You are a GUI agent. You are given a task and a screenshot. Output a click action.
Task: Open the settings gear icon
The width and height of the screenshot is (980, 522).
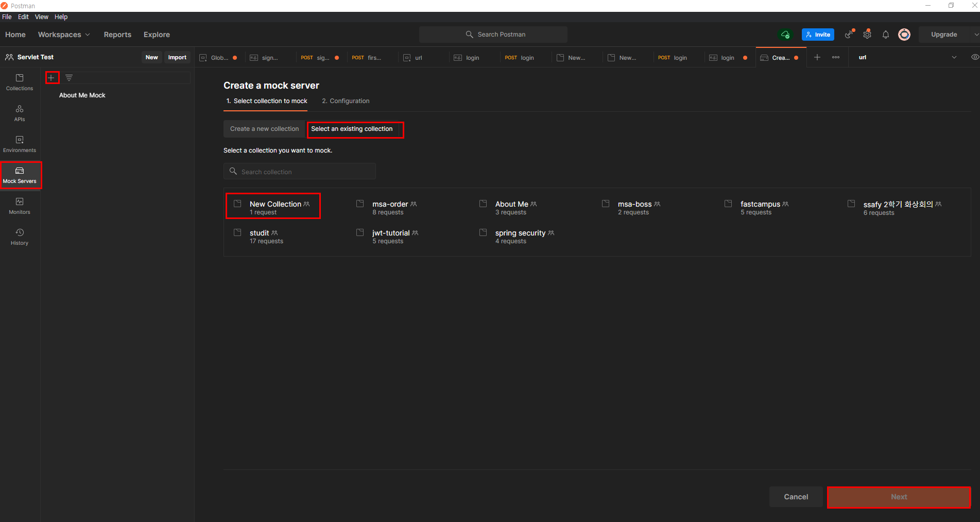pyautogui.click(x=867, y=35)
